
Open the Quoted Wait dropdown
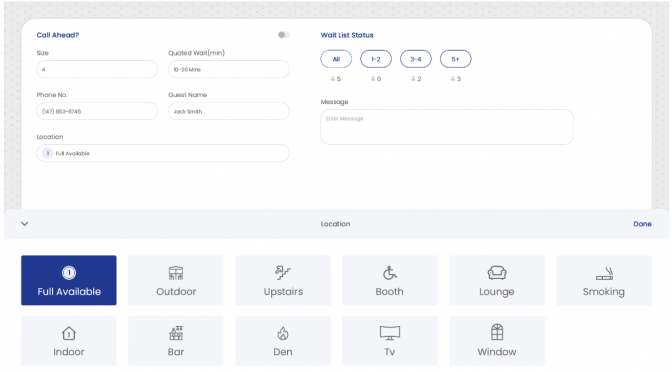pyautogui.click(x=228, y=69)
